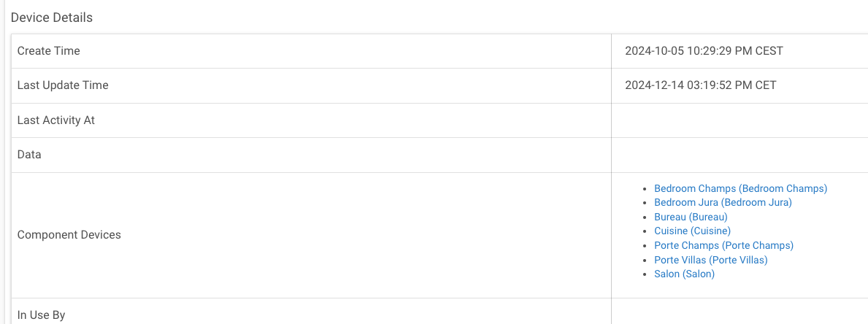Click the bullet beside the Salon link
The height and width of the screenshot is (324, 868).
coord(645,274)
